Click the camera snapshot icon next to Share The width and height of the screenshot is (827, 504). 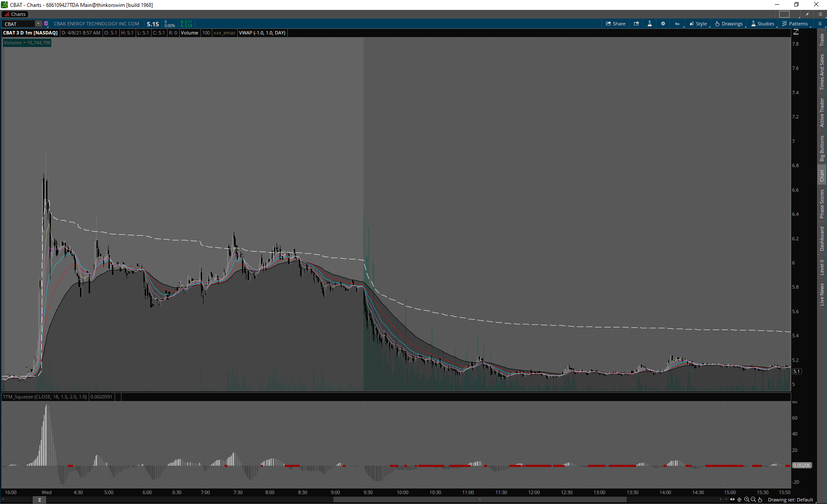(x=636, y=24)
